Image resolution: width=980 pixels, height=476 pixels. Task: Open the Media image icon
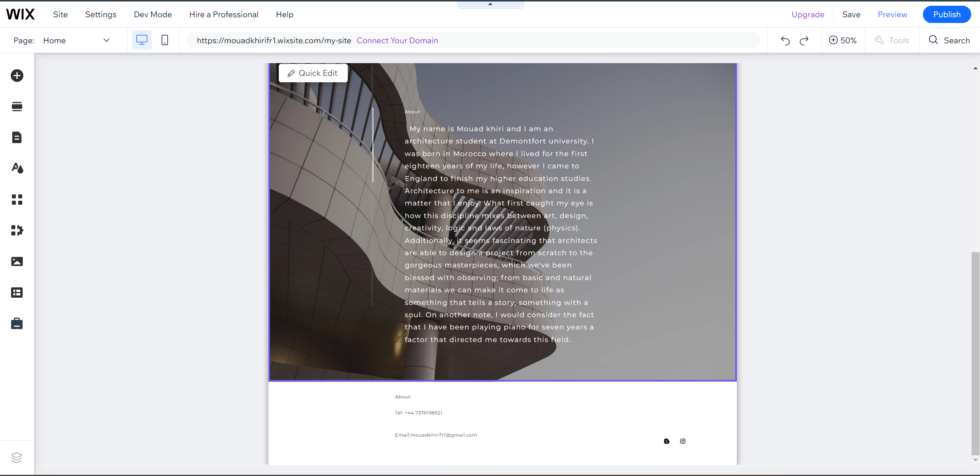[17, 261]
